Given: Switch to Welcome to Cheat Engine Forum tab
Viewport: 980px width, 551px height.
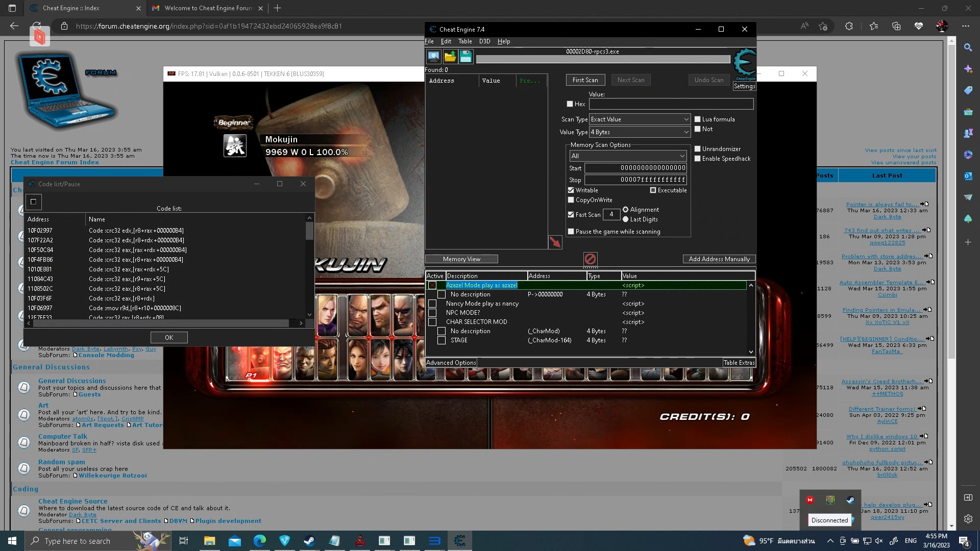Looking at the screenshot, I should tap(208, 8).
